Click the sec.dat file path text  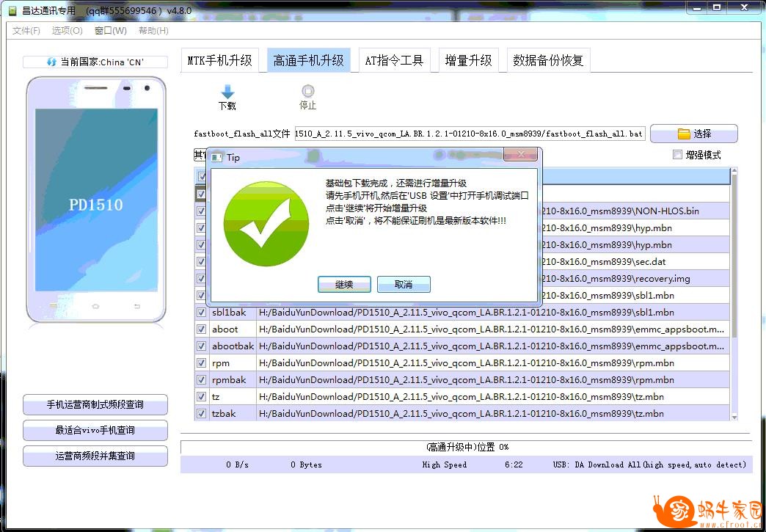604,261
